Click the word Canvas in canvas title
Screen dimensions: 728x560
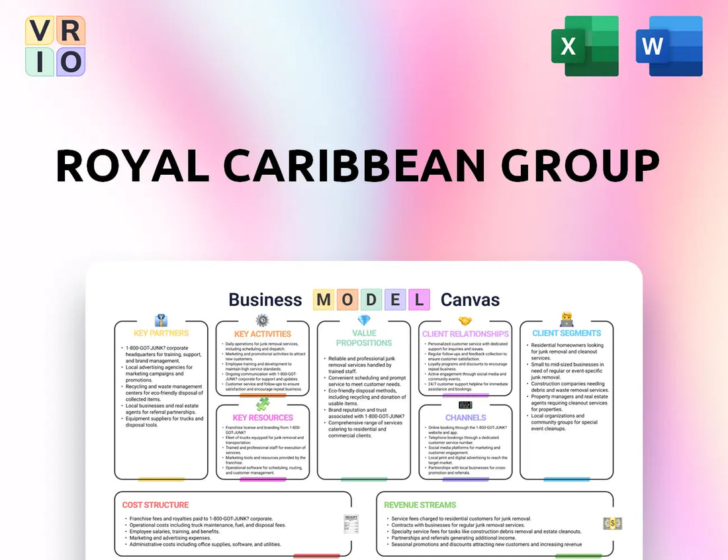(x=470, y=300)
